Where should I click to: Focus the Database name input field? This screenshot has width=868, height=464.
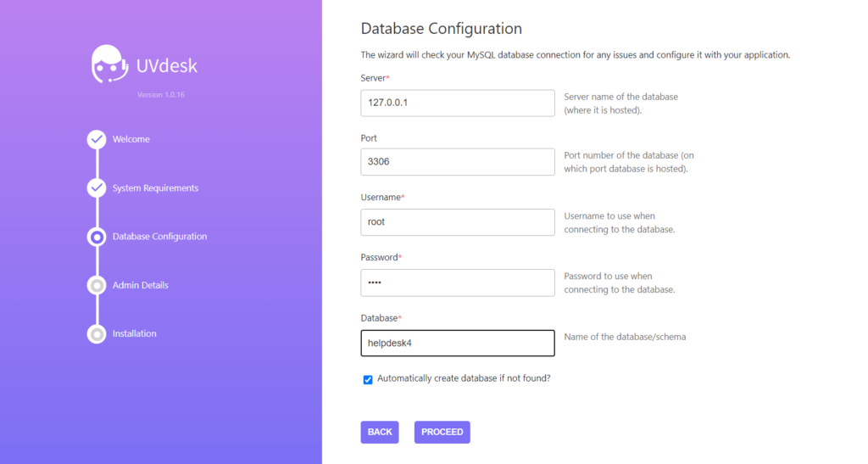pyautogui.click(x=458, y=343)
